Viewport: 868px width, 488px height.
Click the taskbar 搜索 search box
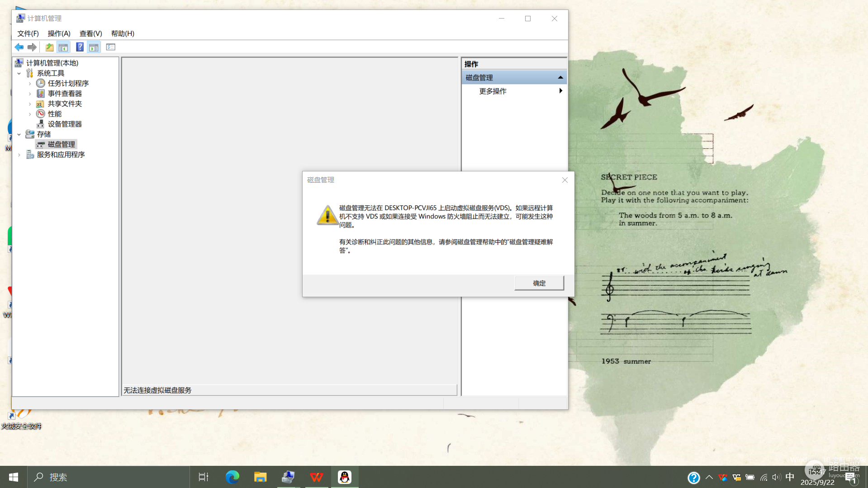(x=109, y=477)
